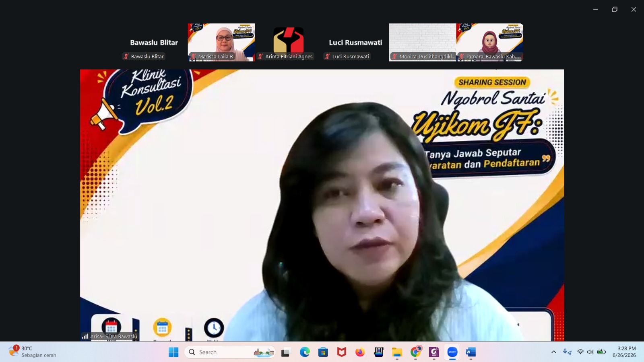Open the Windows Start menu
This screenshot has height=362, width=644.
click(173, 352)
